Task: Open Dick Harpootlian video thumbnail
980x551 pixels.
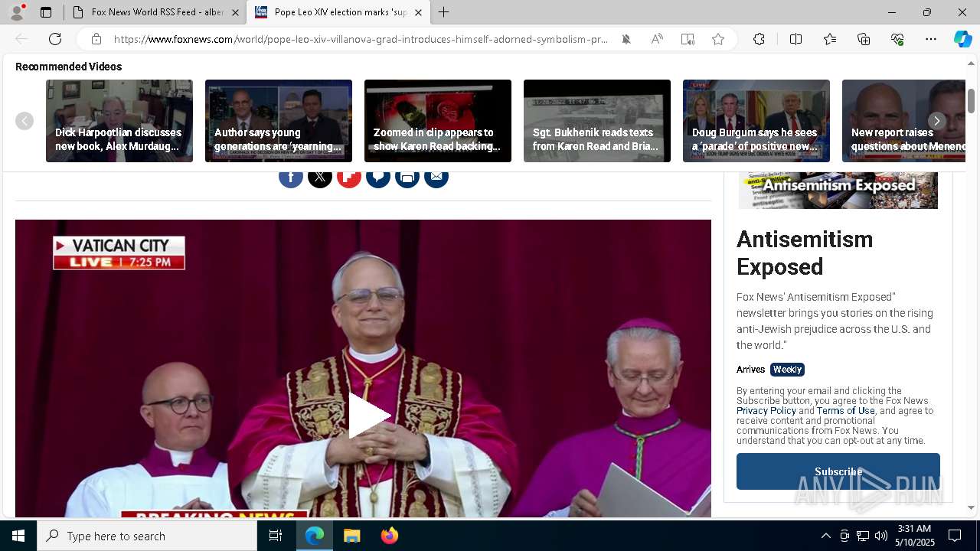Action: point(119,121)
